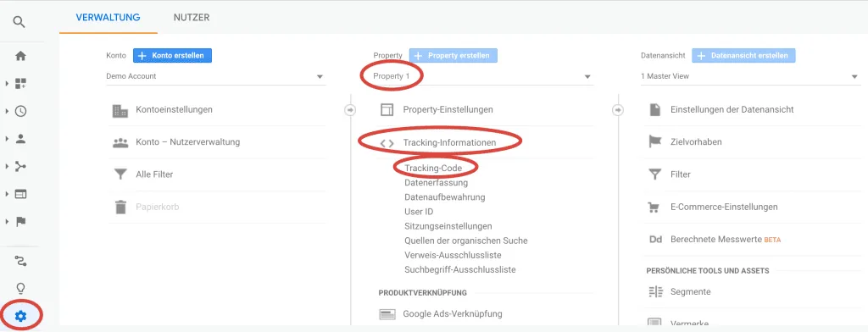Select User ID
Screen dimensions: 868x332
[x=419, y=212]
